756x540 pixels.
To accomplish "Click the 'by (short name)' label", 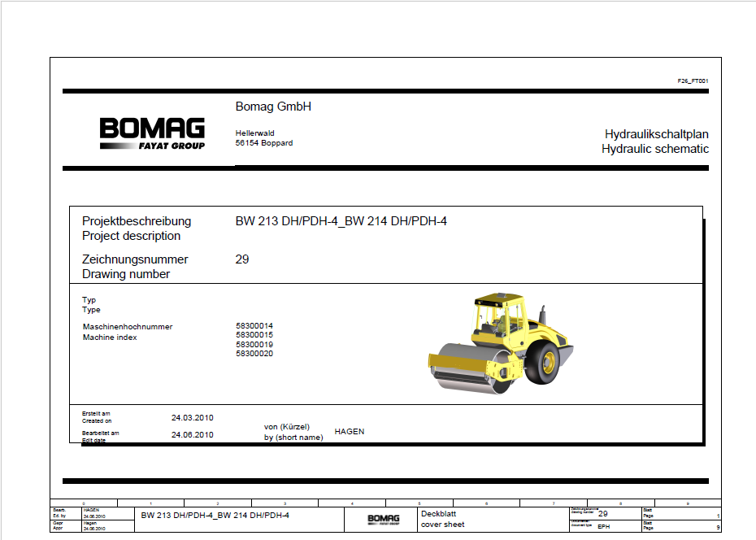I will coord(293,438).
